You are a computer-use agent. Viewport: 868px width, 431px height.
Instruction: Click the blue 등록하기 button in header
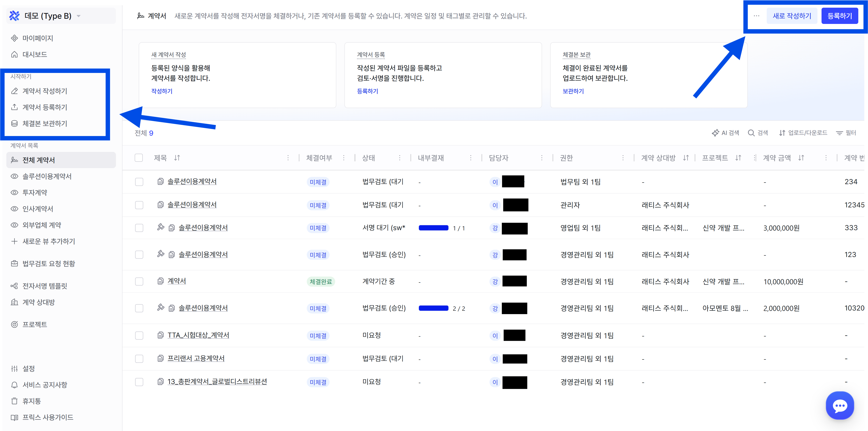[840, 16]
